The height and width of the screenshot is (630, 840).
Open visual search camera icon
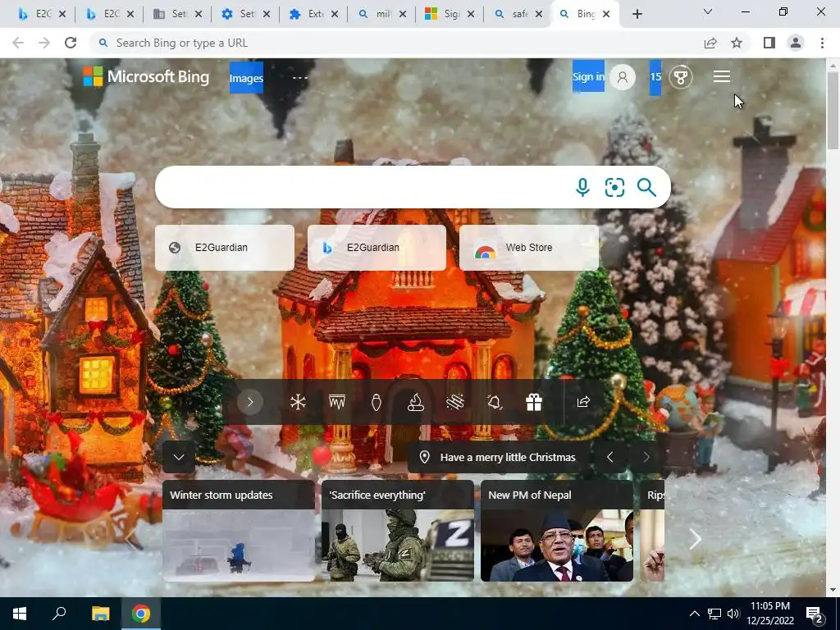coord(614,188)
